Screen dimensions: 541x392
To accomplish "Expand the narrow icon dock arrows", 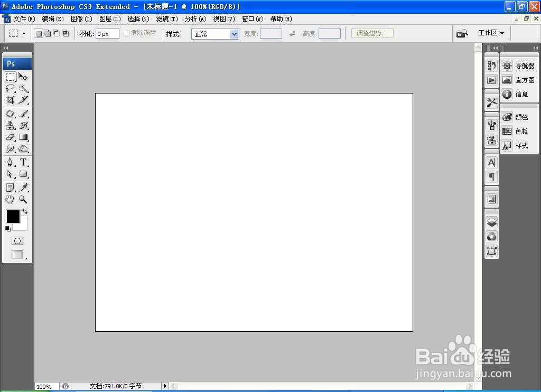I will pyautogui.click(x=496, y=48).
